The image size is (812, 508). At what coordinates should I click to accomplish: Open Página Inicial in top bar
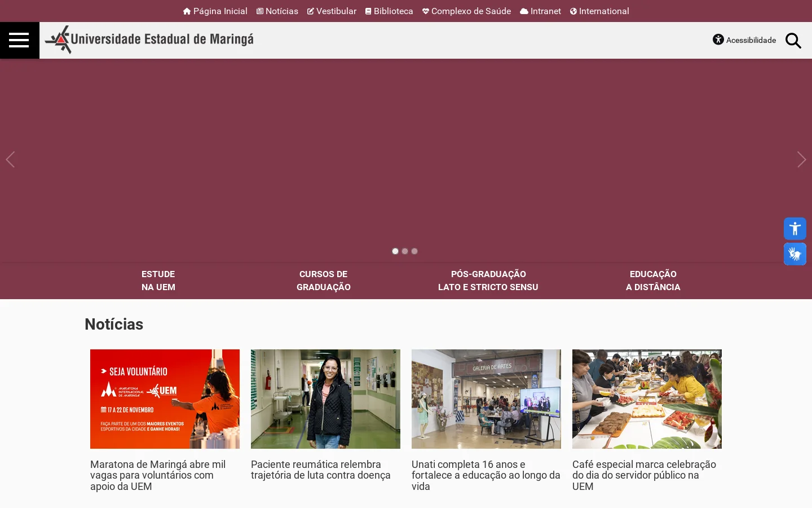[215, 11]
